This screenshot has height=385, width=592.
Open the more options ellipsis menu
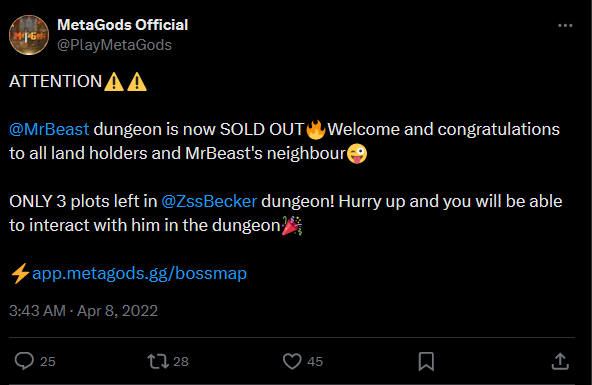coord(565,25)
